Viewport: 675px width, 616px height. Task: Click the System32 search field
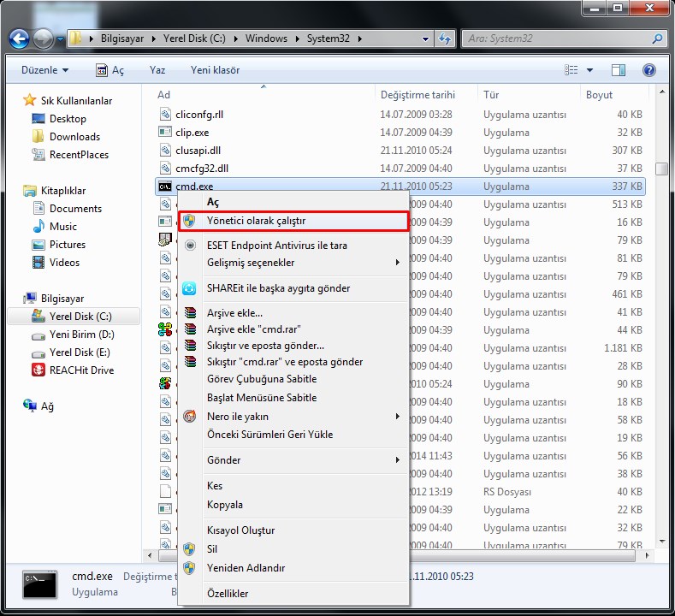tap(556, 38)
